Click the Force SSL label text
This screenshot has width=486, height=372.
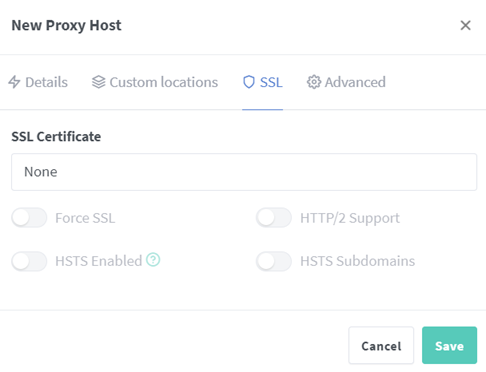85,218
